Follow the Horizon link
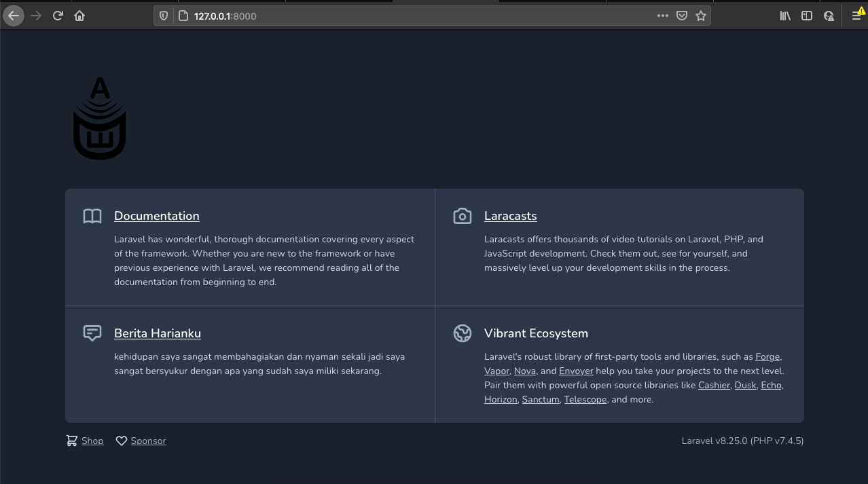The height and width of the screenshot is (484, 868). coord(501,399)
